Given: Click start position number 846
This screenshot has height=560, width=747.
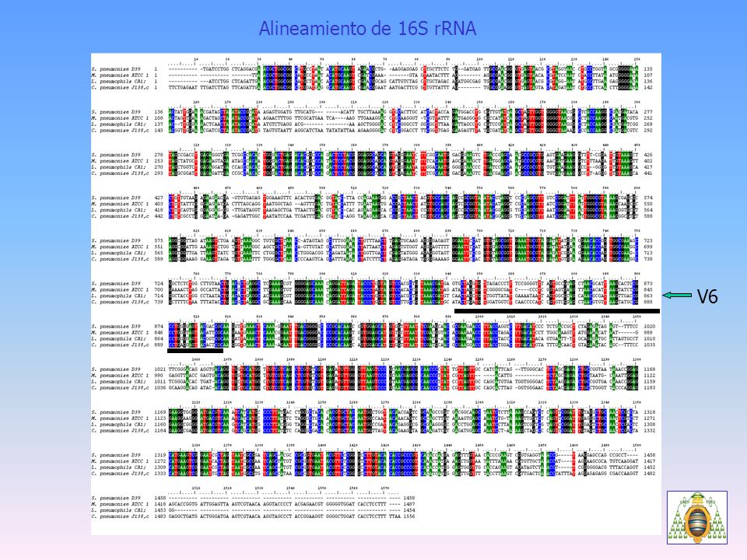Looking at the screenshot, I should tap(159, 332).
